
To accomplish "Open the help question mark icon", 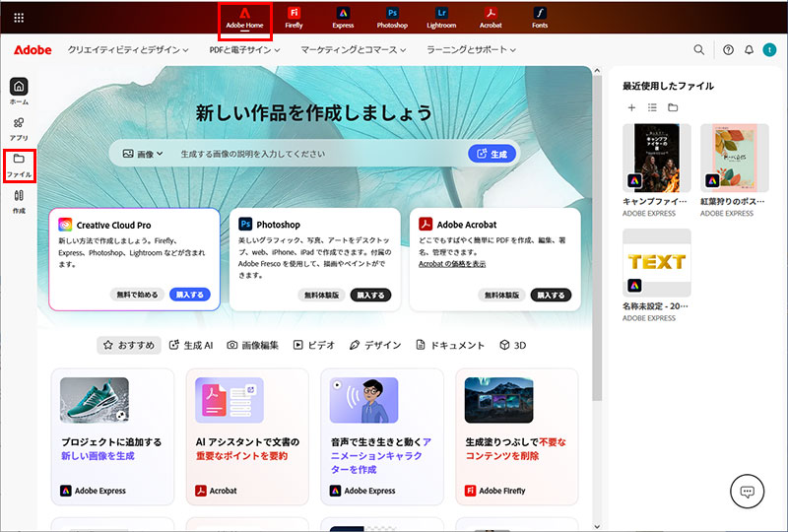I will pos(728,49).
